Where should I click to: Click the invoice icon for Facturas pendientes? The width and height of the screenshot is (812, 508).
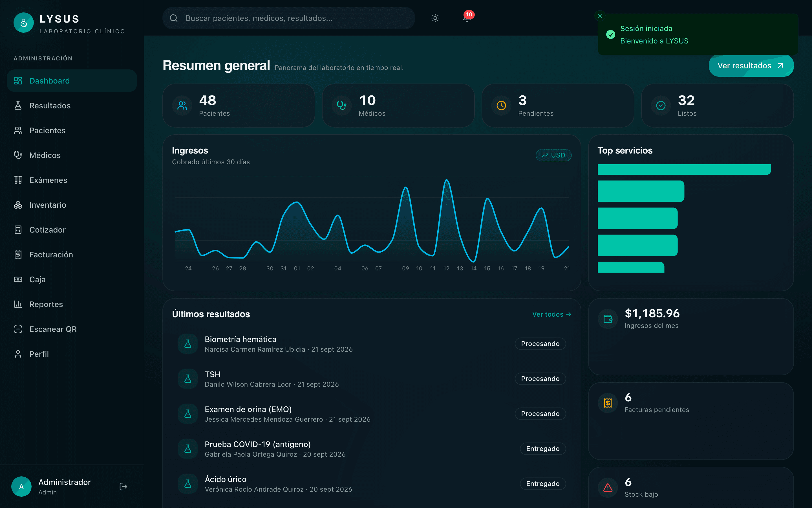coord(608,403)
